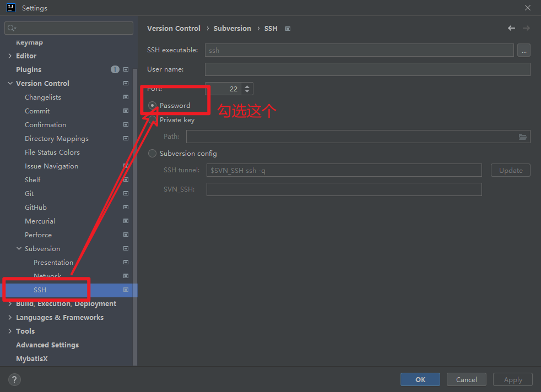Viewport: 541px width, 392px height.
Task: Select the Private key radio button
Action: click(x=153, y=119)
